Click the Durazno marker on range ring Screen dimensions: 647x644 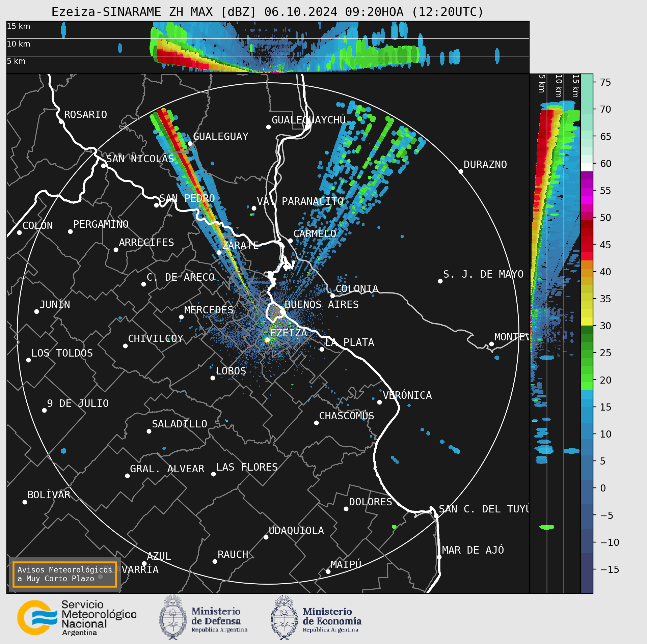pyautogui.click(x=461, y=171)
